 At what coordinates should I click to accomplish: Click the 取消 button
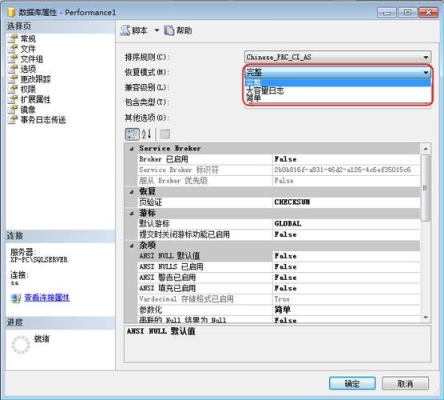pyautogui.click(x=405, y=383)
